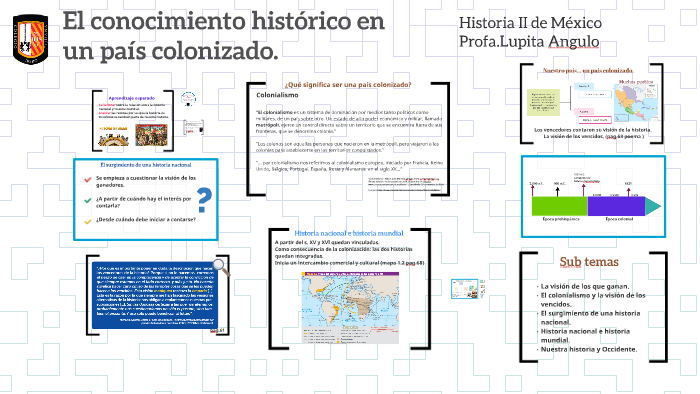
Task: Click the red checkmark bullet
Action: coord(88,180)
